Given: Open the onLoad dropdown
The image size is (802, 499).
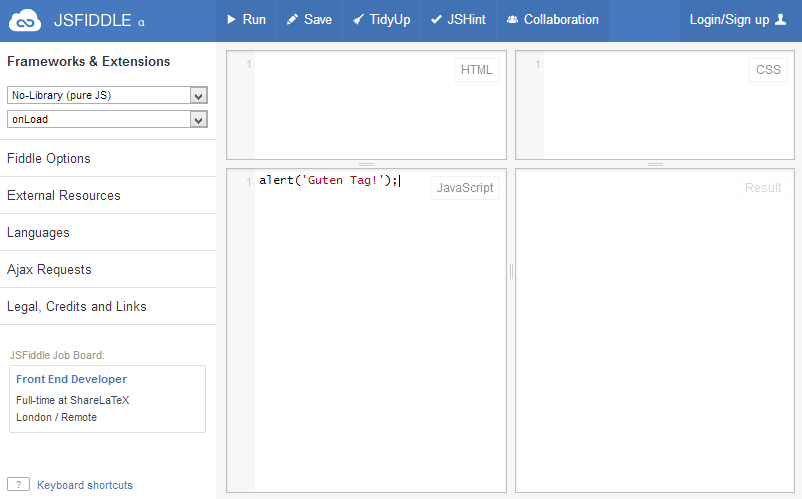Looking at the screenshot, I should [x=107, y=119].
